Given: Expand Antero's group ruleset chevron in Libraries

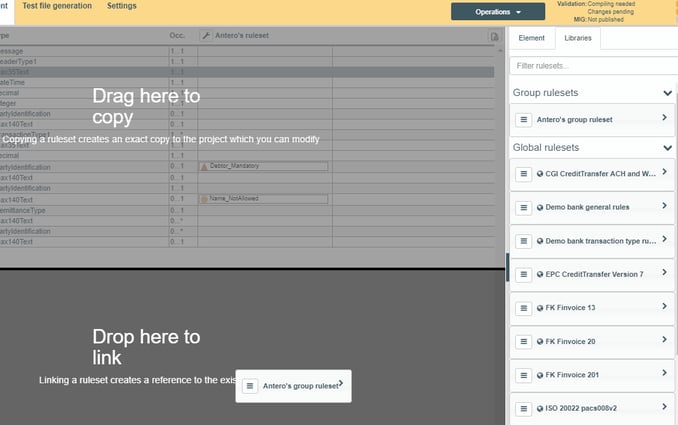Looking at the screenshot, I should (665, 118).
